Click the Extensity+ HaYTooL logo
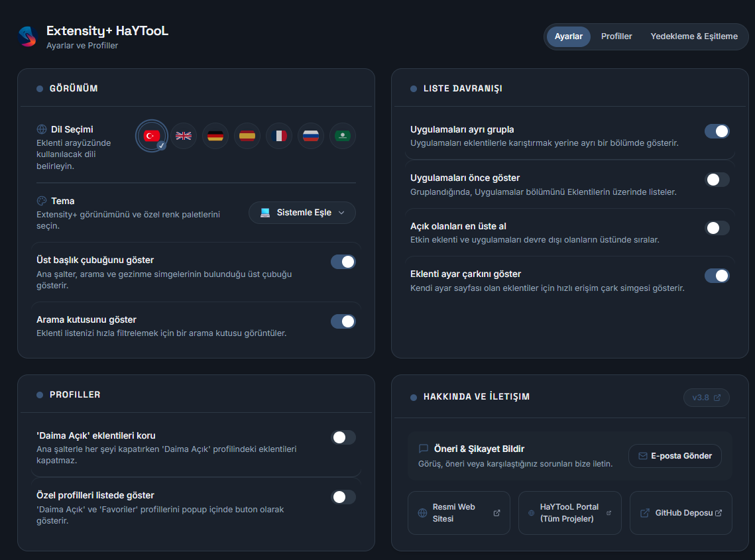 point(28,36)
